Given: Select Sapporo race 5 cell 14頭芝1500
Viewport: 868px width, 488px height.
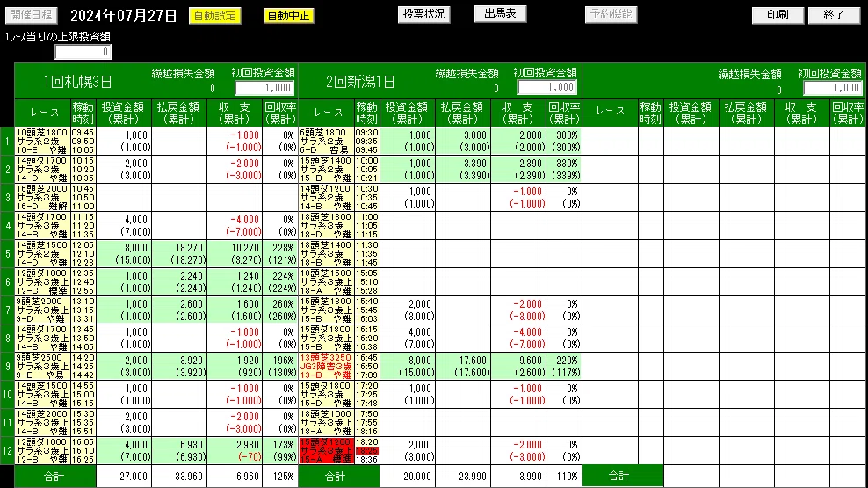Looking at the screenshot, I should pyautogui.click(x=43, y=254).
